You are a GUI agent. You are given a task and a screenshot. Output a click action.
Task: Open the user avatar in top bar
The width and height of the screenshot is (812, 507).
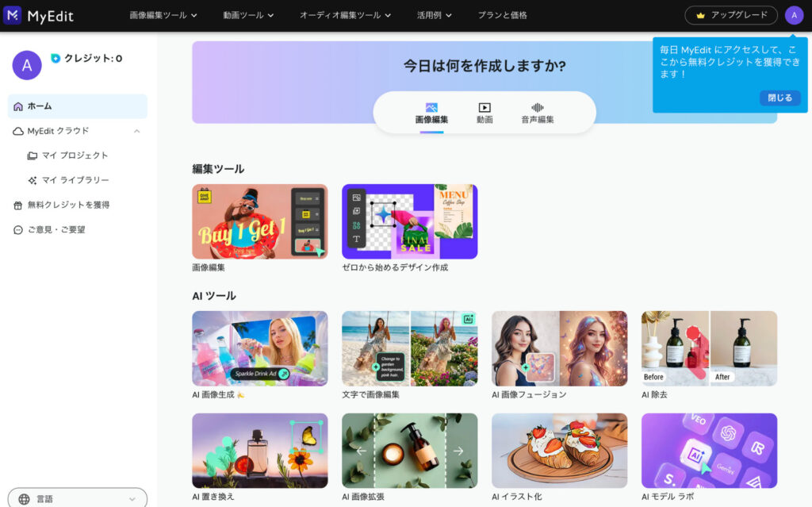pos(794,15)
